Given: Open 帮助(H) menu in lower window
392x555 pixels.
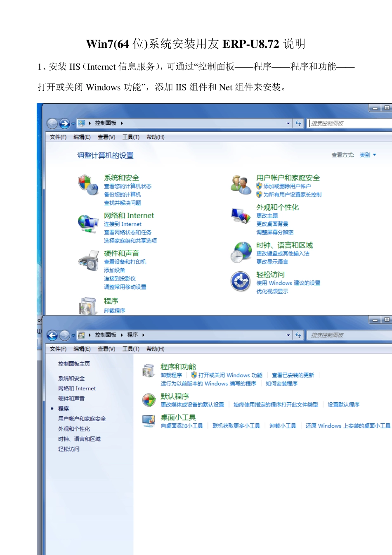Looking at the screenshot, I should click(x=156, y=349).
